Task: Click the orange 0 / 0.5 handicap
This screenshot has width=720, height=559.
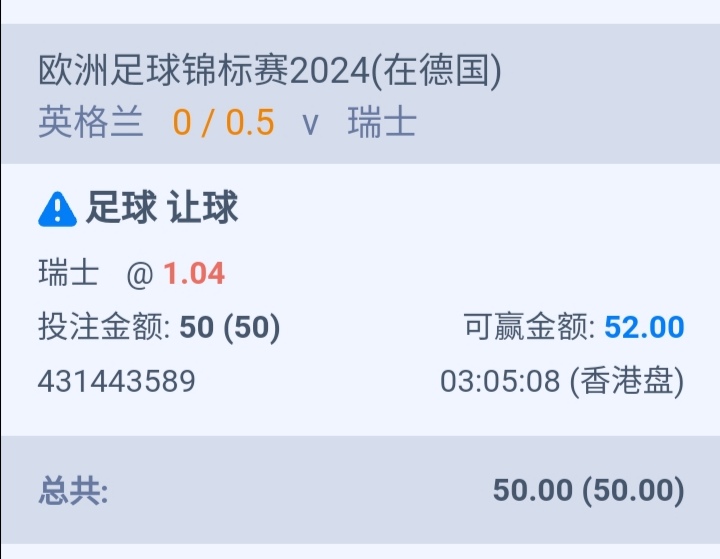Action: pos(223,123)
